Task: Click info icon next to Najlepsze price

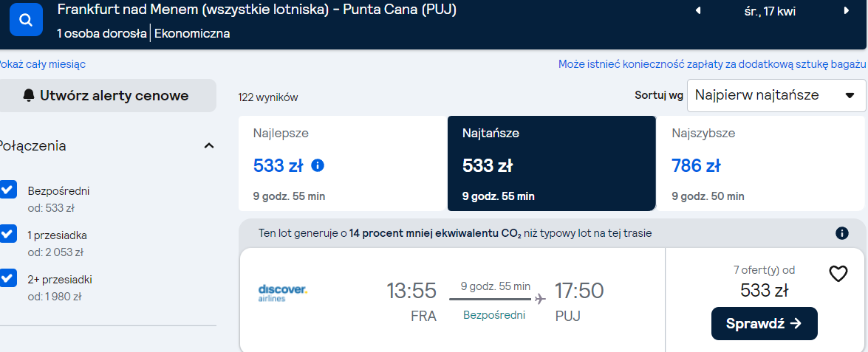Action: click(318, 165)
